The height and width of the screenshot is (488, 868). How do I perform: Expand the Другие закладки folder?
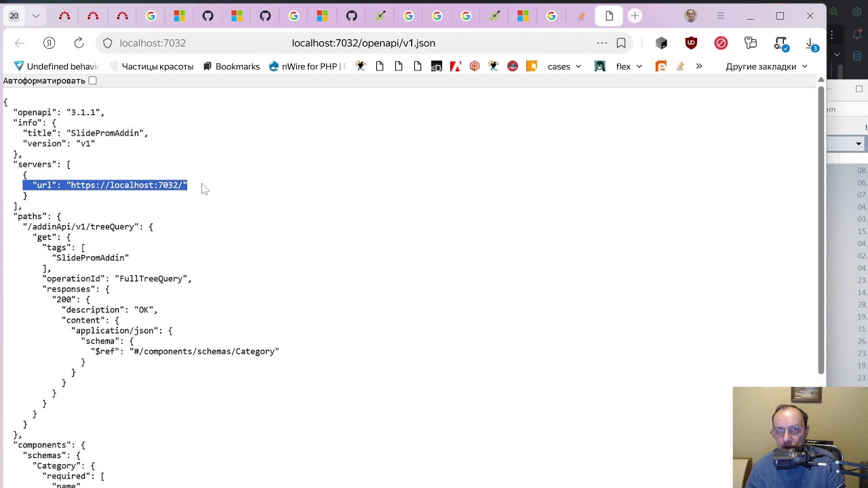coord(766,66)
